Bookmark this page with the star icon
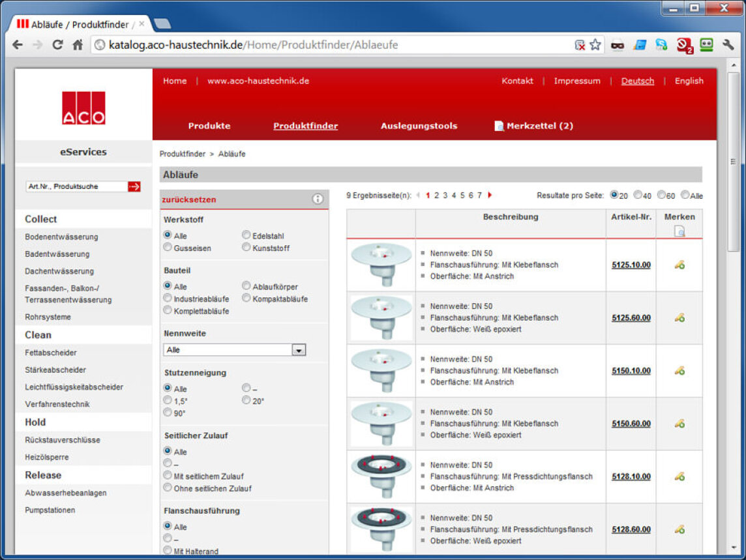The image size is (746, 560). [x=595, y=45]
